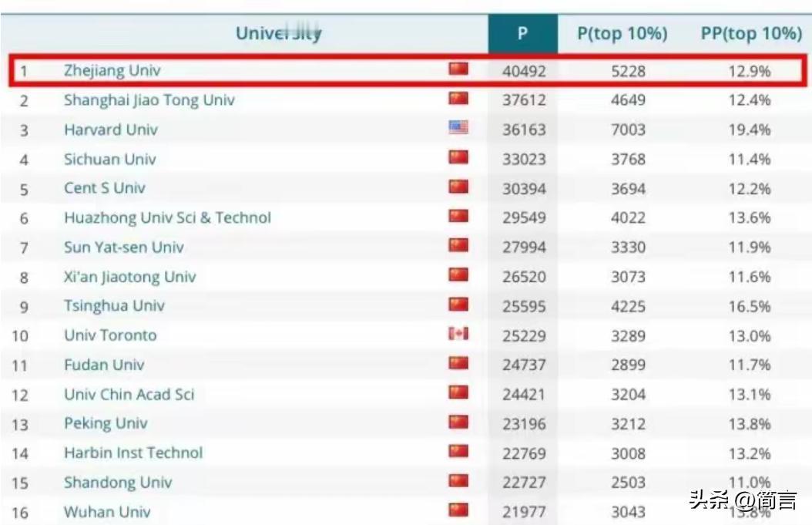Viewport: 812px width, 525px height.
Task: Click the China flag in Shanghai Jiao Tong row
Action: [x=458, y=98]
